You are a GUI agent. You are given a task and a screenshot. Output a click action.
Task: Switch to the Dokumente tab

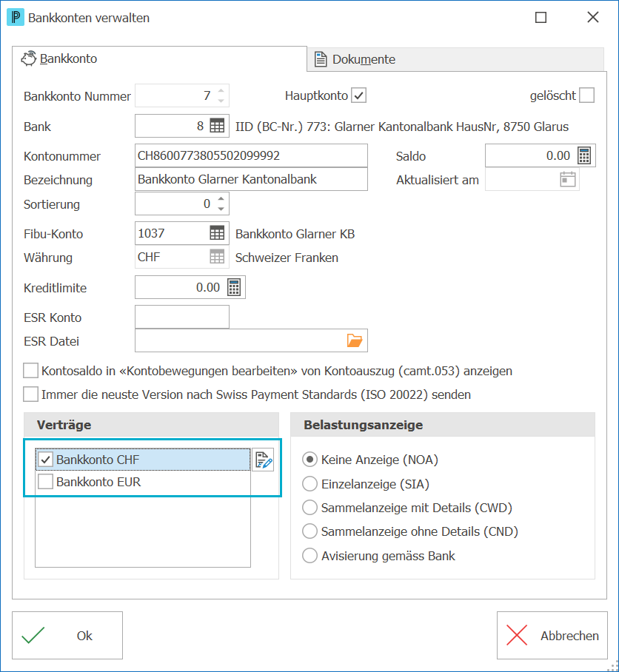[455, 59]
